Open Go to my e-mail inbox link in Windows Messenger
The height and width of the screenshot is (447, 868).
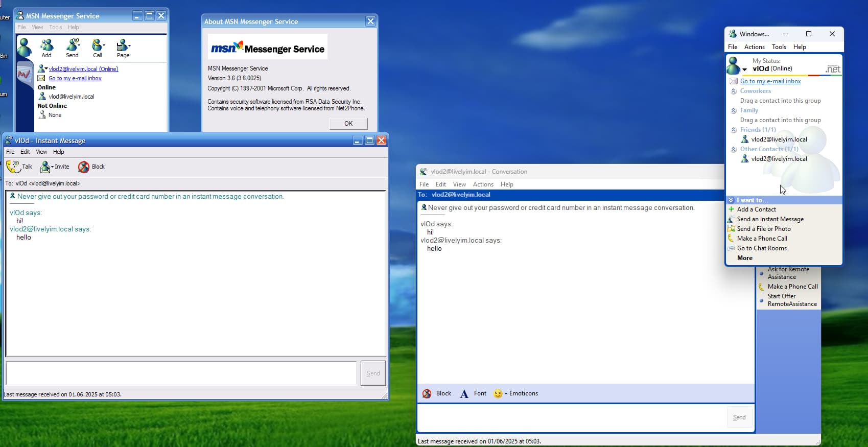coord(770,81)
